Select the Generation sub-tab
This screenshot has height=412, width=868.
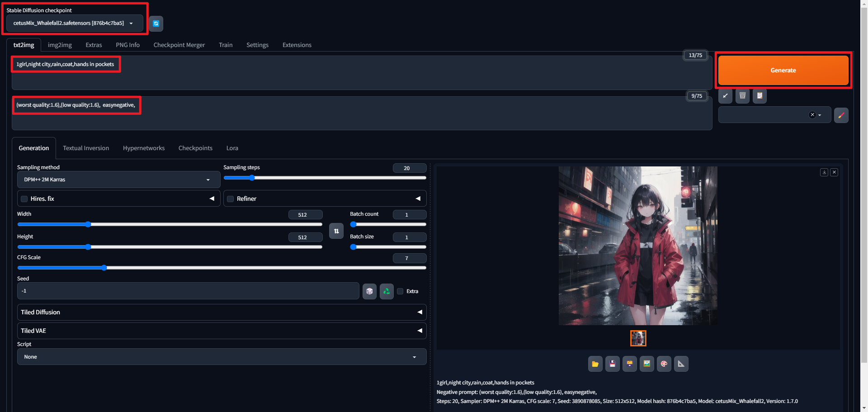pos(34,148)
